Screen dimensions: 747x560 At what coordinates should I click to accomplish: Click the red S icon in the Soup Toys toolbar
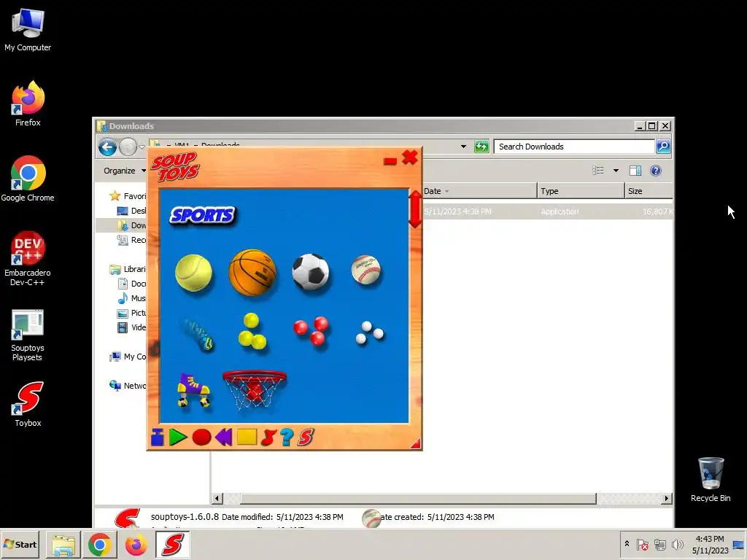(x=306, y=437)
